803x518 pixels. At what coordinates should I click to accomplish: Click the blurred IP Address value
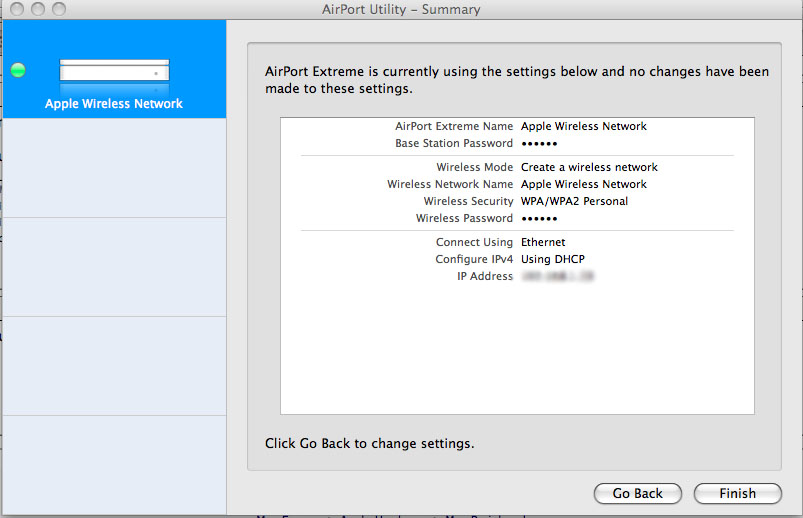tap(558, 276)
